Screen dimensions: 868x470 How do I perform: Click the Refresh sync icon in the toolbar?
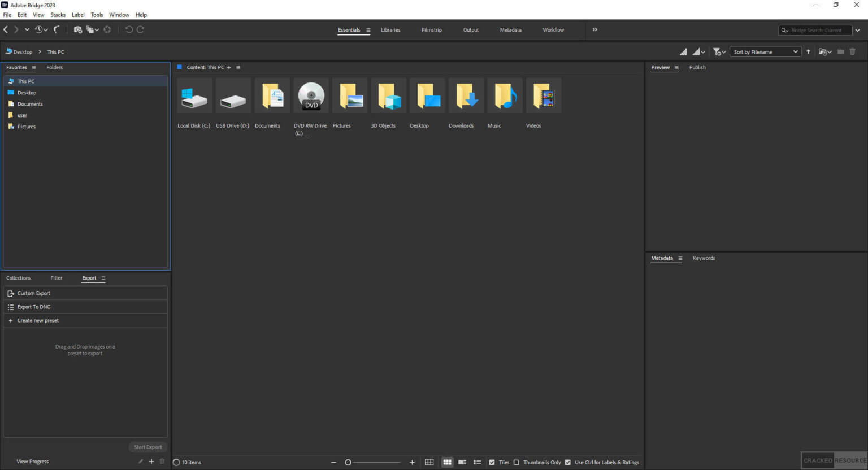pyautogui.click(x=107, y=29)
